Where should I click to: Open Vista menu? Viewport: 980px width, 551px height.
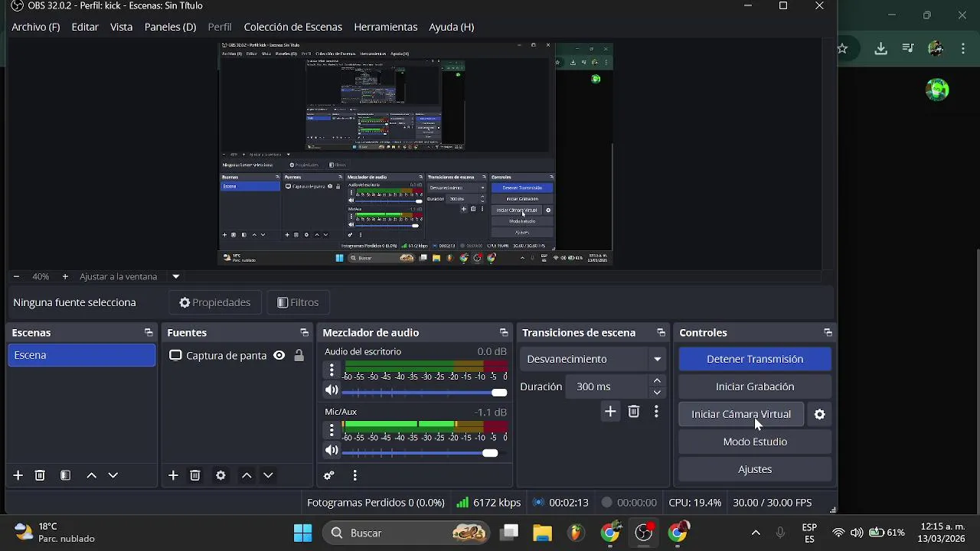pyautogui.click(x=122, y=27)
